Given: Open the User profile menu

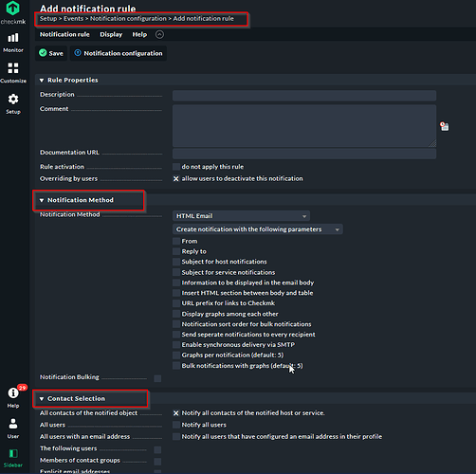Looking at the screenshot, I should pyautogui.click(x=13, y=428).
